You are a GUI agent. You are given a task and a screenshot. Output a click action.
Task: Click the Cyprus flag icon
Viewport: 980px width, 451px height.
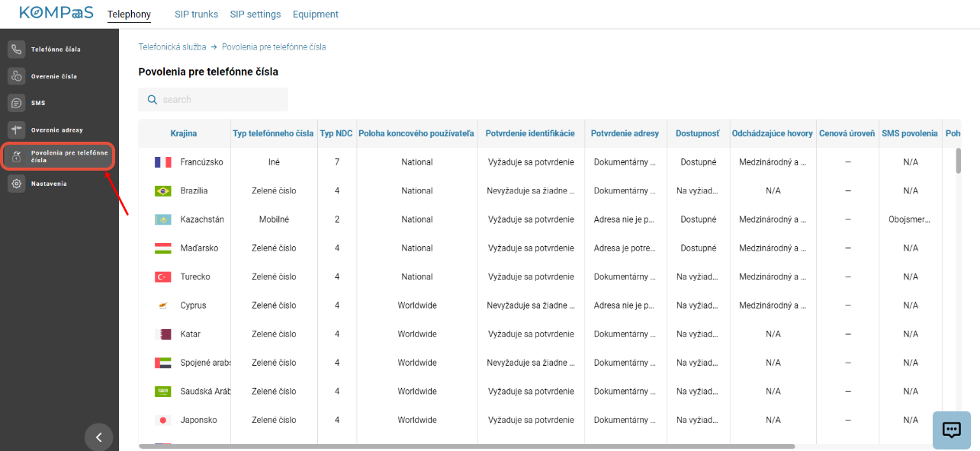coord(162,305)
